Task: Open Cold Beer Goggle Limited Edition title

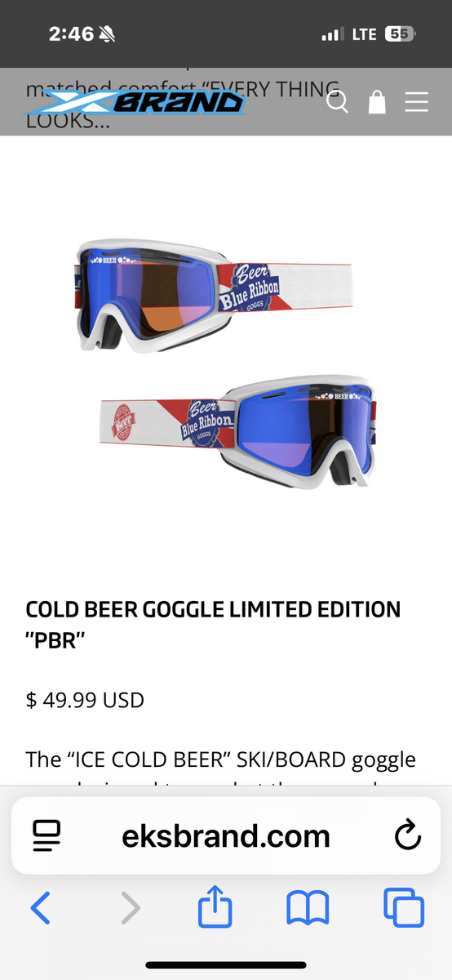Action: 213,625
